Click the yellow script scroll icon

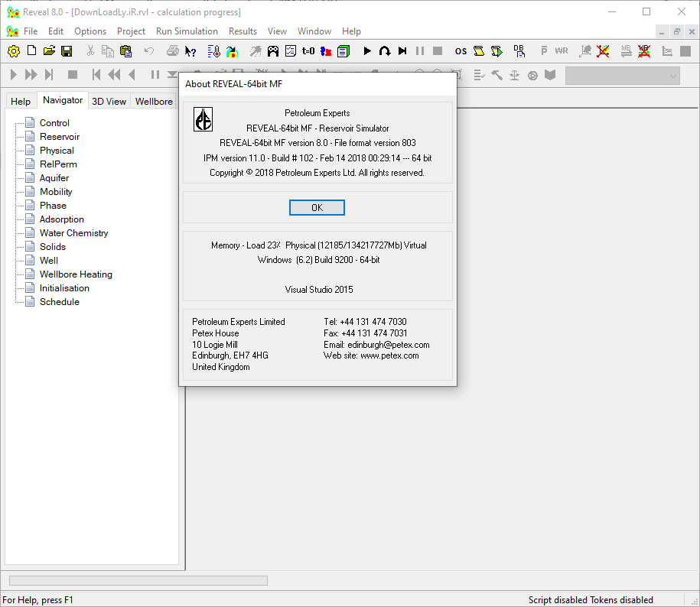pos(479,51)
